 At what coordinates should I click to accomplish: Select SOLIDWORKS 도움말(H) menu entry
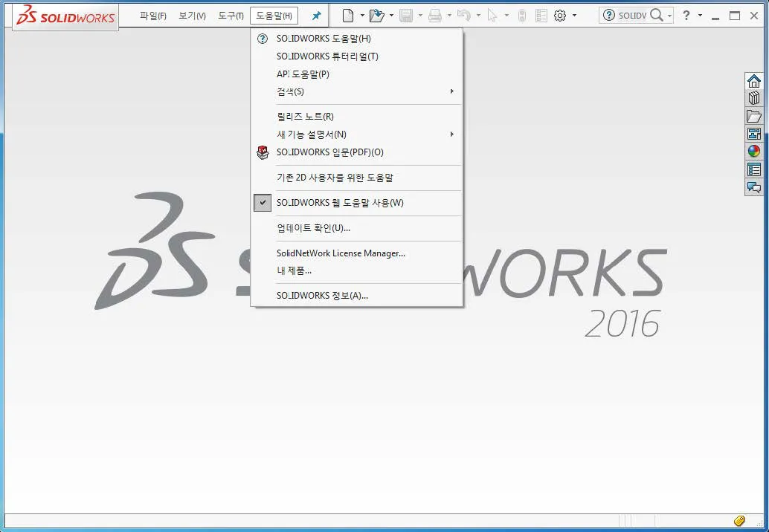tap(357, 39)
